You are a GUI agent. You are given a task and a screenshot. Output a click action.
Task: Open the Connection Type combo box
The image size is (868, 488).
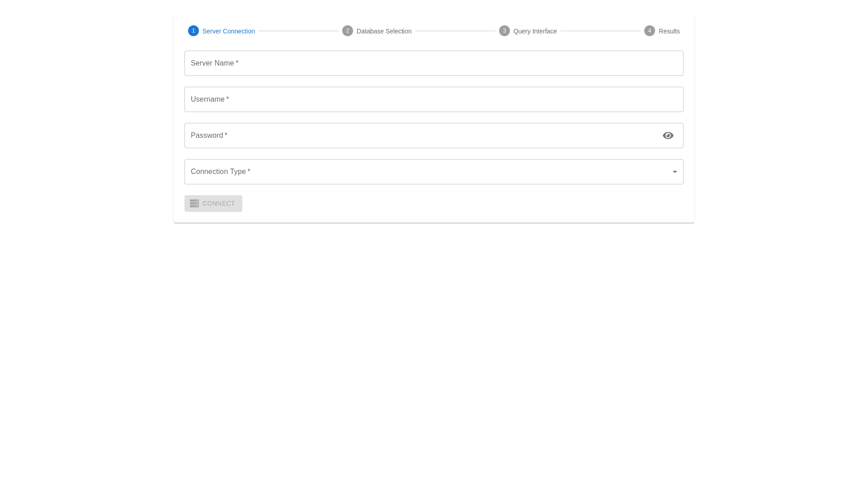coord(425,172)
